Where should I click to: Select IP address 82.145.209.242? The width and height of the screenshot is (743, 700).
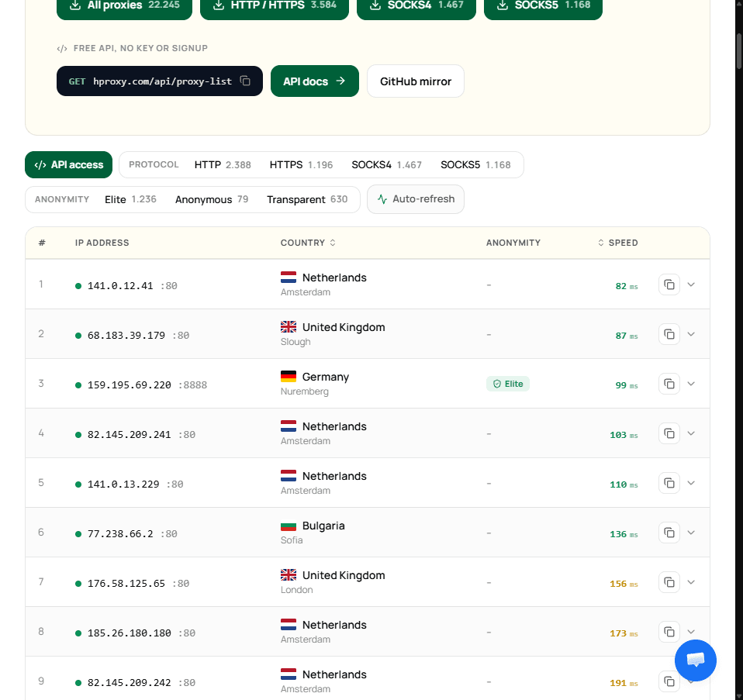[130, 682]
